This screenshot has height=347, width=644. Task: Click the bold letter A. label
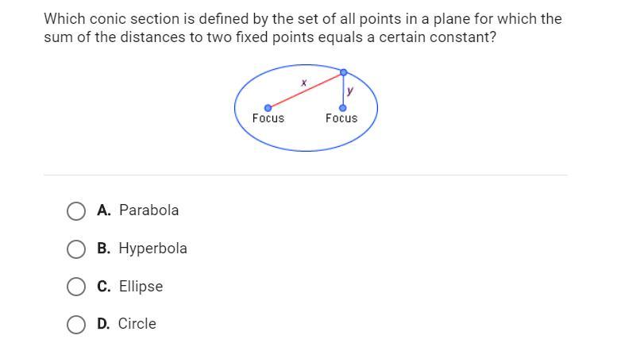[104, 210]
